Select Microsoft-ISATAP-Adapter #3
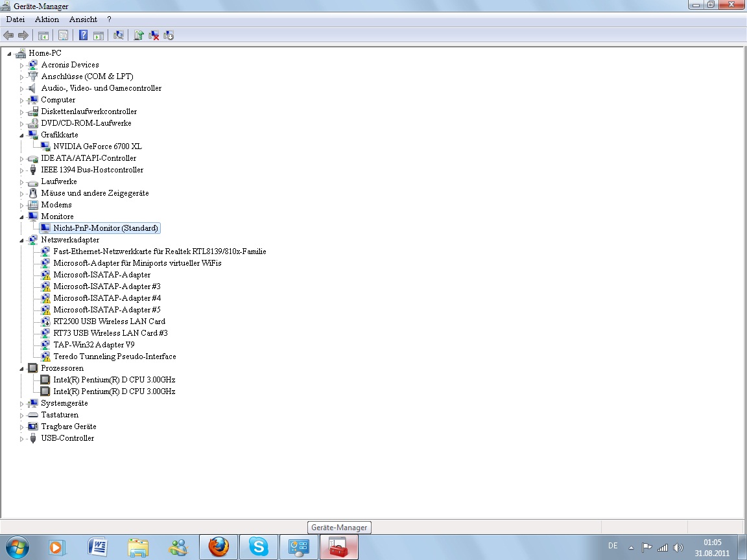 pos(107,286)
